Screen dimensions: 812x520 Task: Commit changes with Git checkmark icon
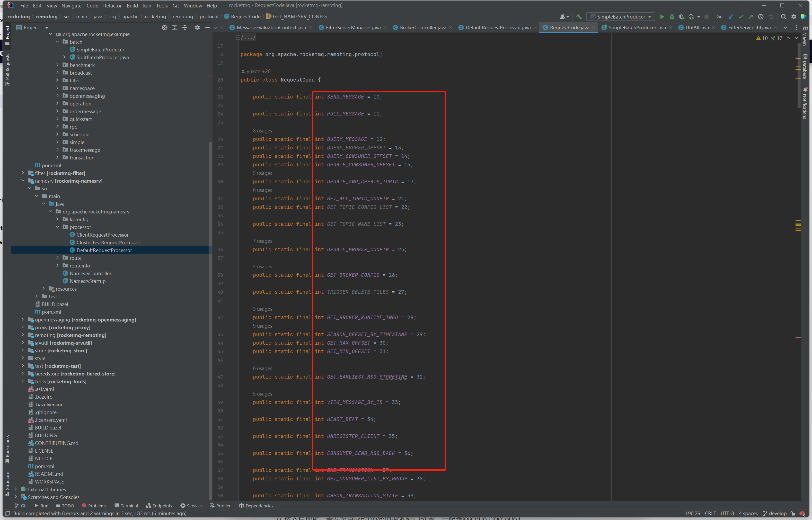pyautogui.click(x=741, y=16)
